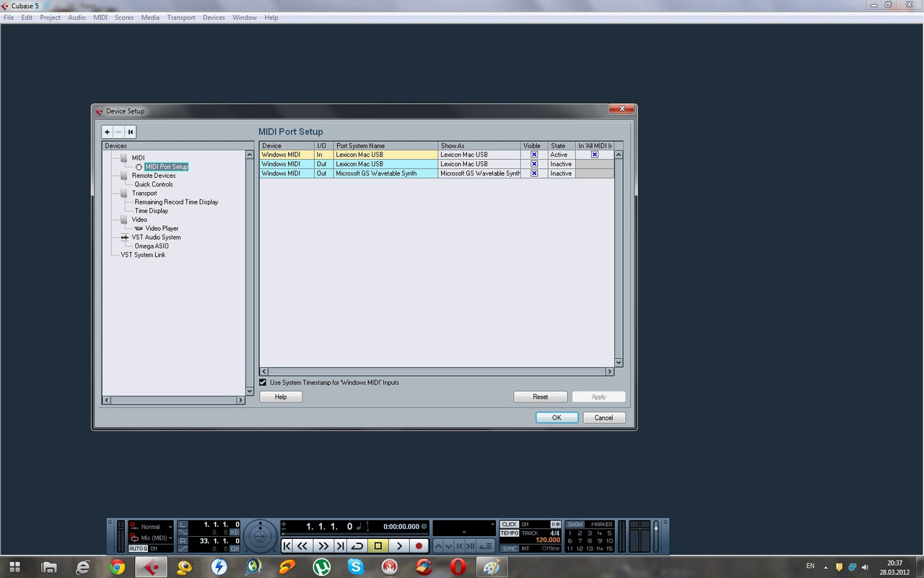Toggle the TEMPO track button
924x578 pixels.
coord(510,532)
